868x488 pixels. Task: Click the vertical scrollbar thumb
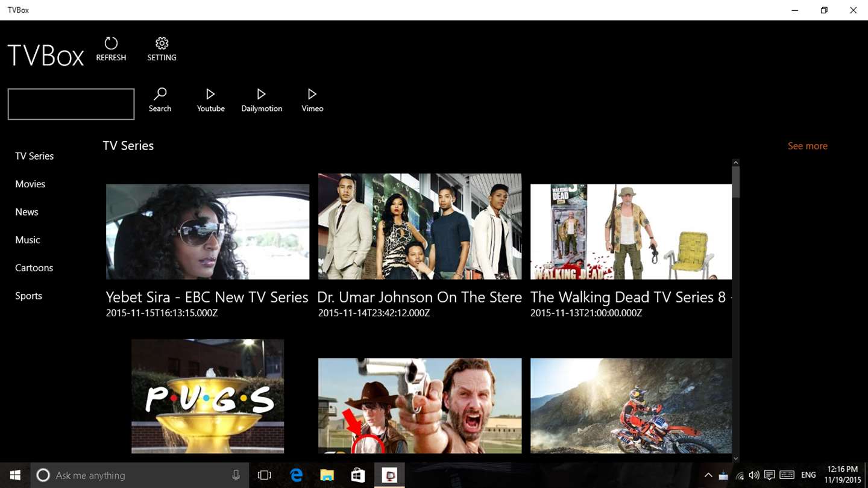(735, 181)
